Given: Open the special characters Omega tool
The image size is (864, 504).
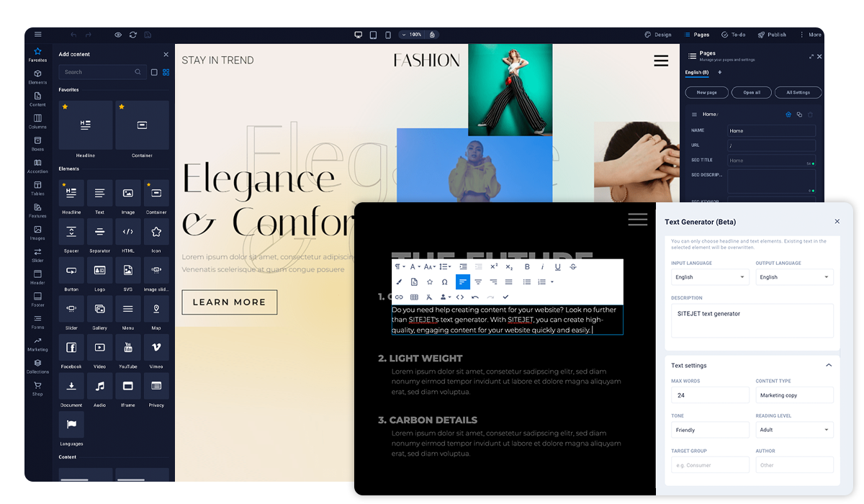Looking at the screenshot, I should click(x=444, y=282).
